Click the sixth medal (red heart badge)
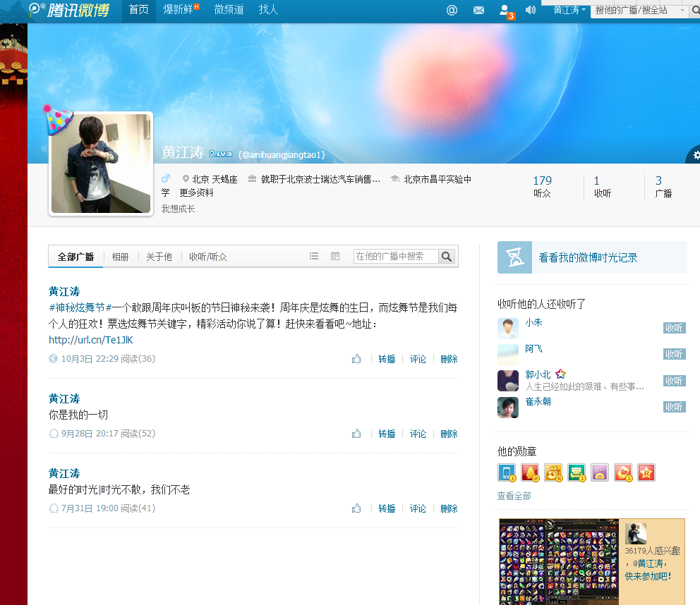Screen dimensions: 700x605 pyautogui.click(x=623, y=472)
